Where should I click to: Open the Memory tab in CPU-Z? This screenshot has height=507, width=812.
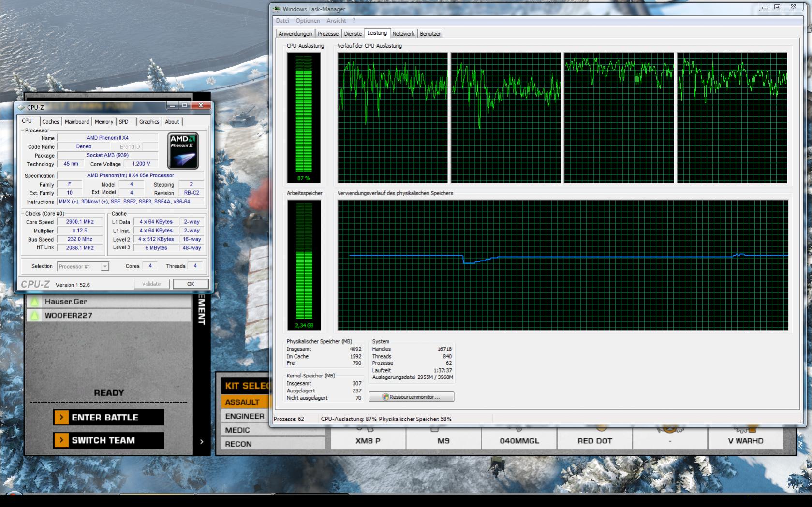click(104, 122)
